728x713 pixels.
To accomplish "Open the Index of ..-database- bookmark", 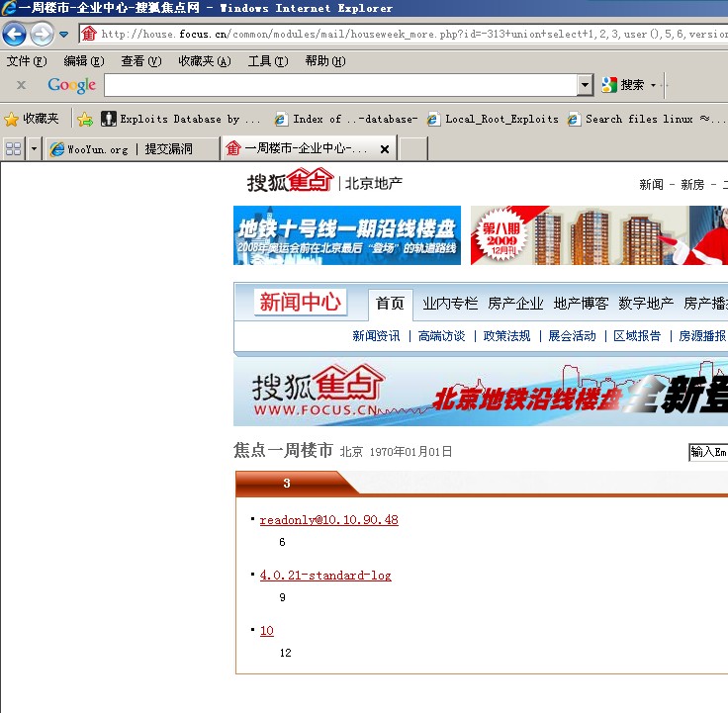I will coord(346,120).
